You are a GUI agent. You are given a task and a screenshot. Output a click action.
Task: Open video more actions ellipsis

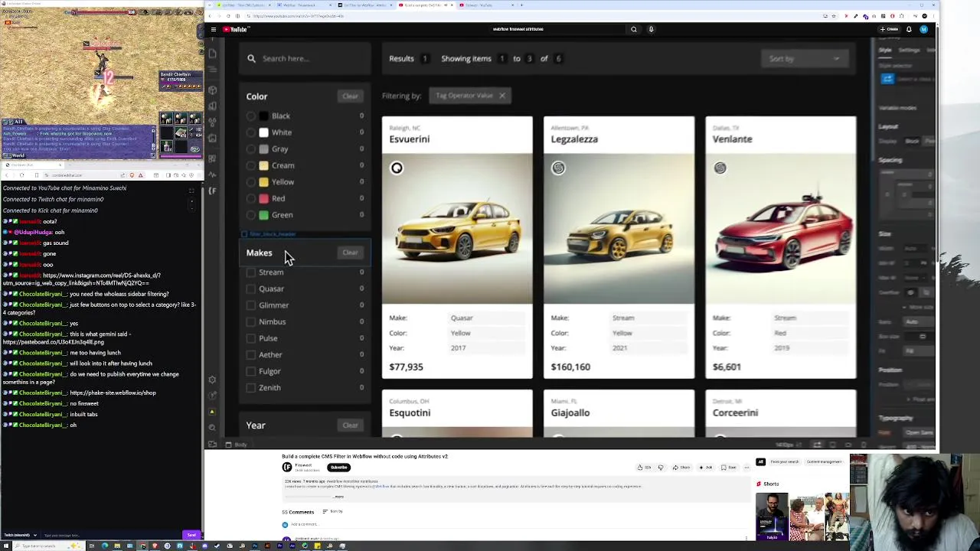pos(746,467)
